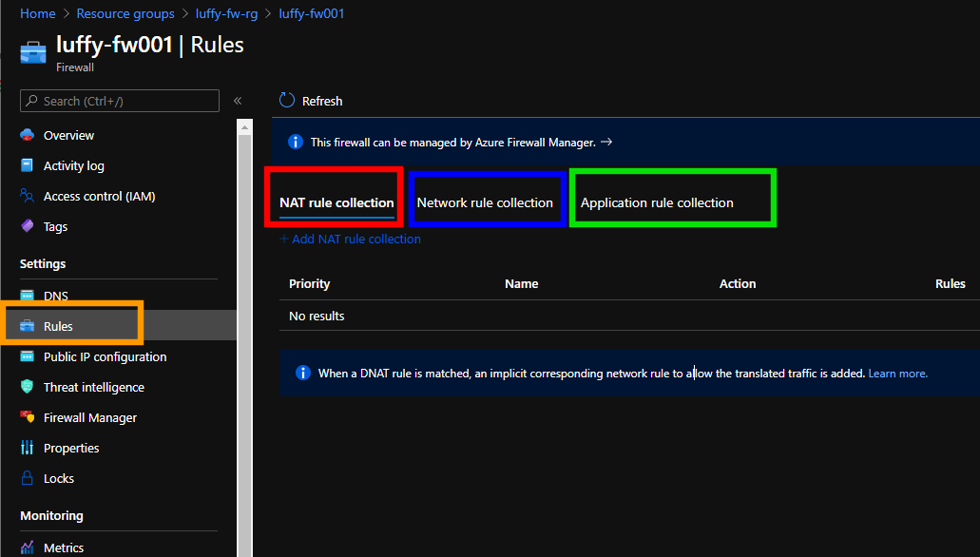Click the magnifier icon in search box
The image size is (980, 557).
pos(32,101)
